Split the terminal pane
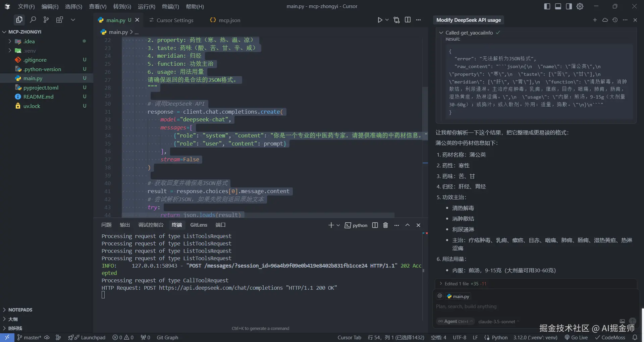This screenshot has width=644, height=342. tap(375, 225)
